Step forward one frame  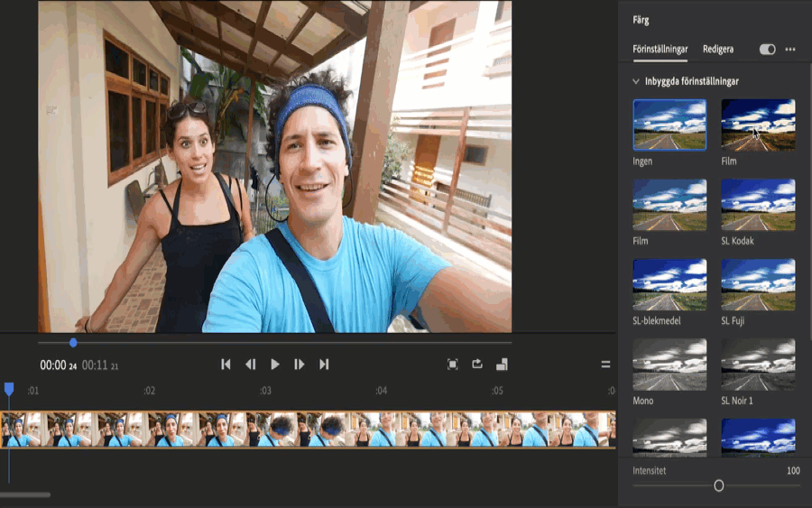point(300,365)
